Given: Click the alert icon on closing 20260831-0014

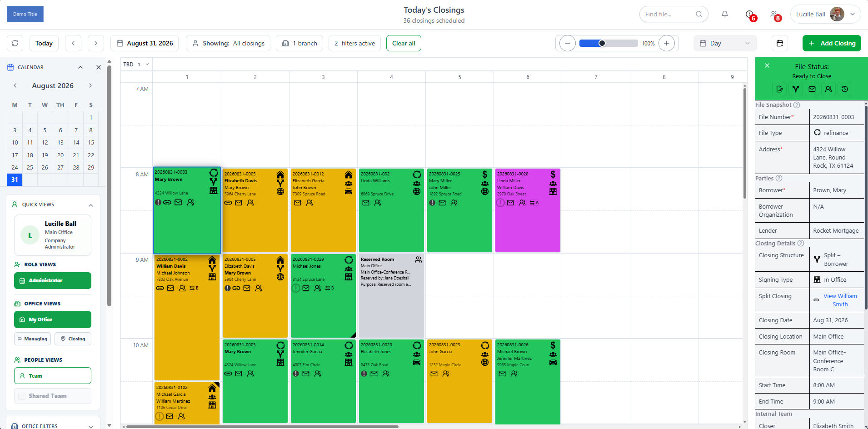Looking at the screenshot, I should (x=296, y=374).
